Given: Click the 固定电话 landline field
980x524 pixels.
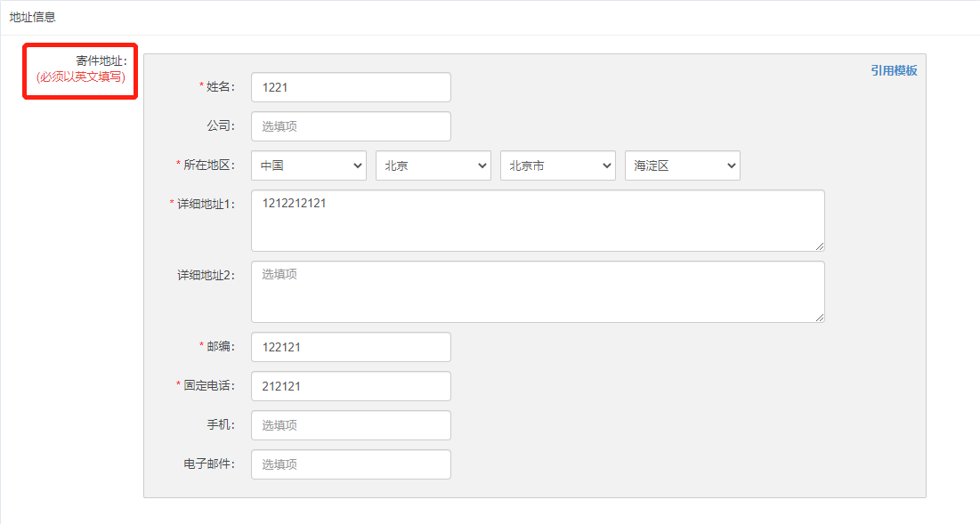Looking at the screenshot, I should 351,386.
